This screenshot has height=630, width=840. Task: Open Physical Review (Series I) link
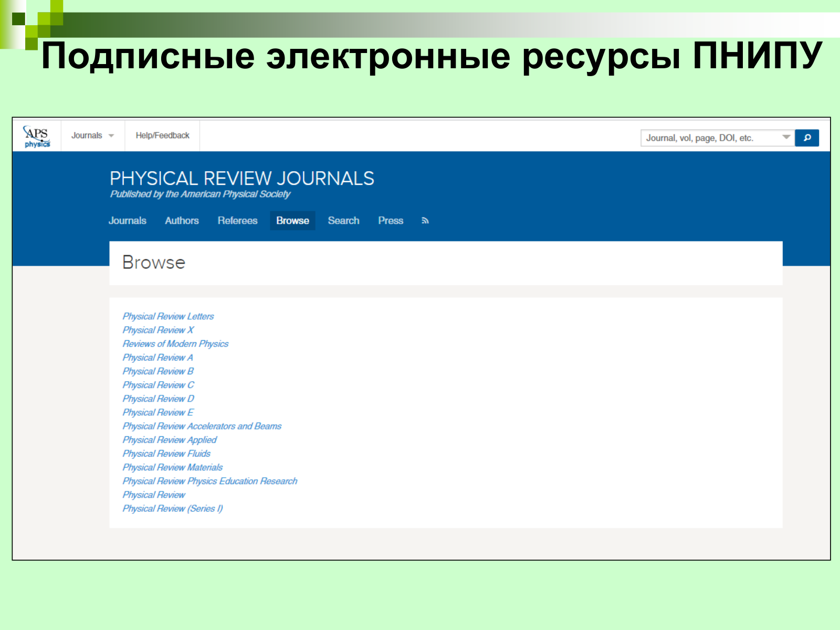(173, 508)
